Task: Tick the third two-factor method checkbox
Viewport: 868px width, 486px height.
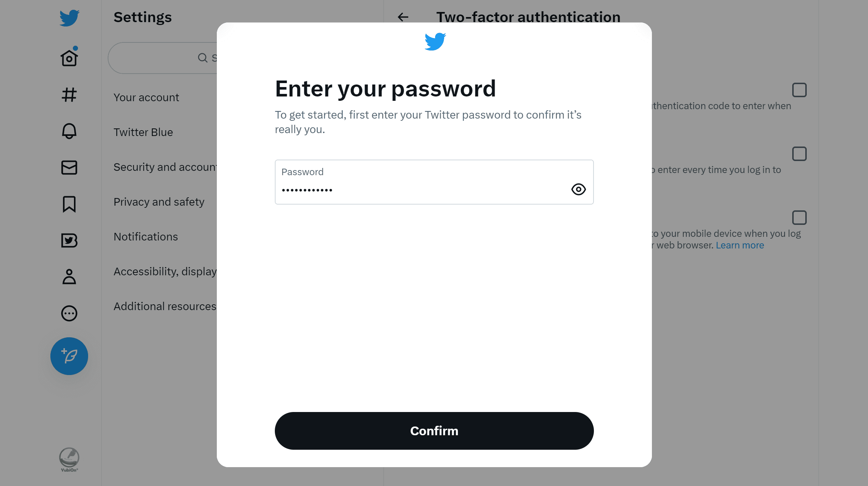Action: (x=799, y=218)
